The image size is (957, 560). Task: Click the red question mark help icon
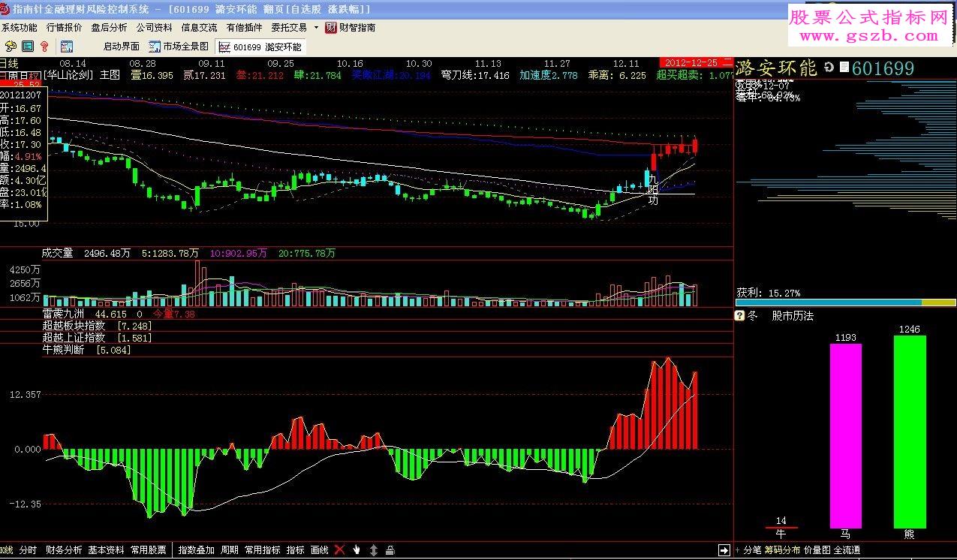pyautogui.click(x=45, y=47)
